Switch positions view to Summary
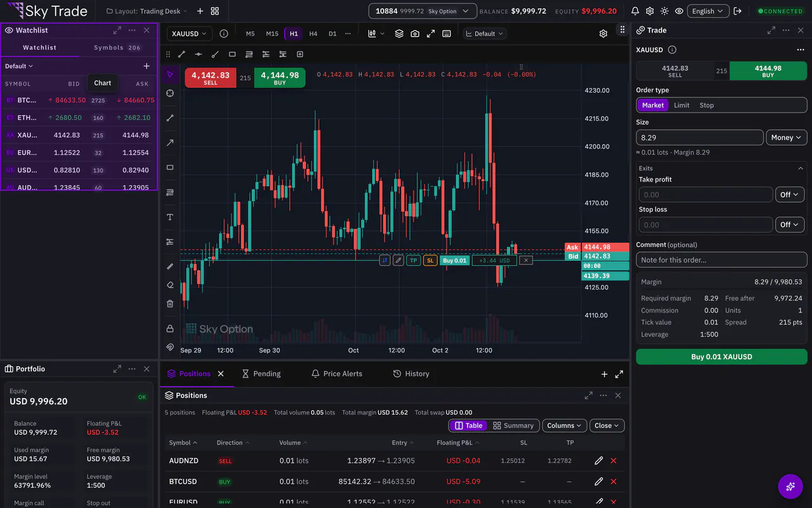Image resolution: width=812 pixels, height=508 pixels. [x=513, y=425]
